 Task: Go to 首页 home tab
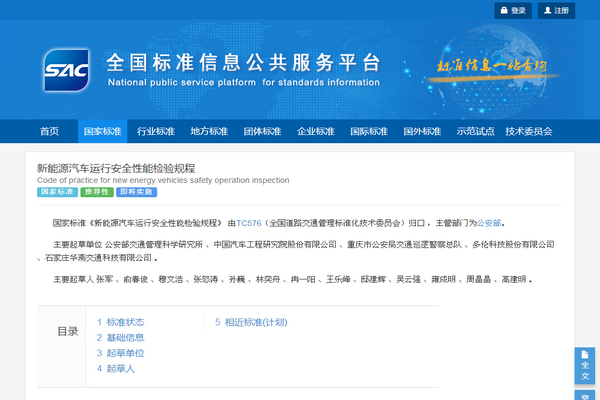(49, 131)
